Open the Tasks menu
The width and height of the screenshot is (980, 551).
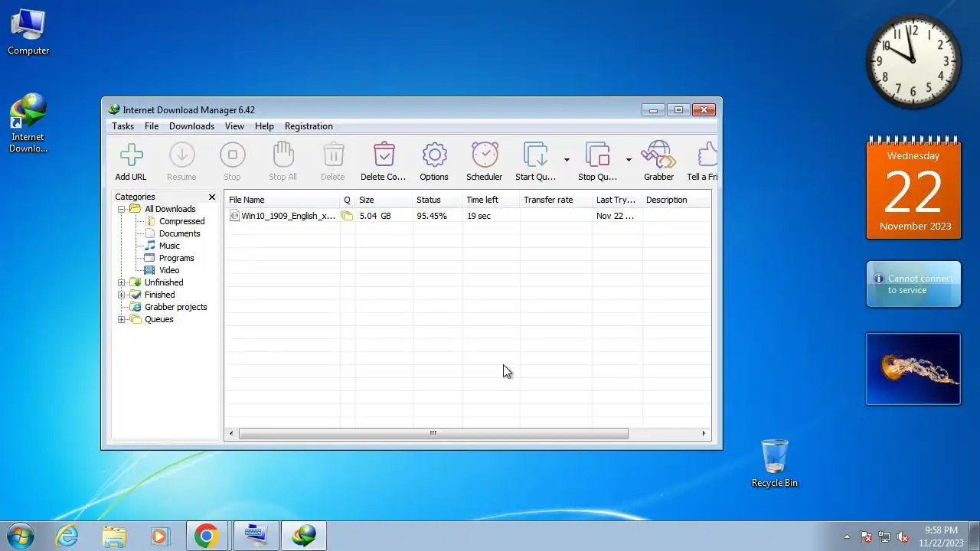click(x=122, y=126)
